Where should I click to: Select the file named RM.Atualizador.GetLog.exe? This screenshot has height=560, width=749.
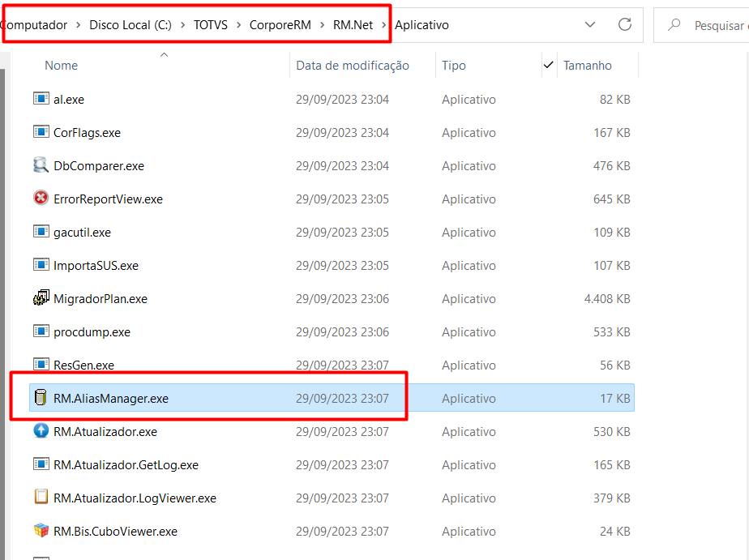(126, 465)
